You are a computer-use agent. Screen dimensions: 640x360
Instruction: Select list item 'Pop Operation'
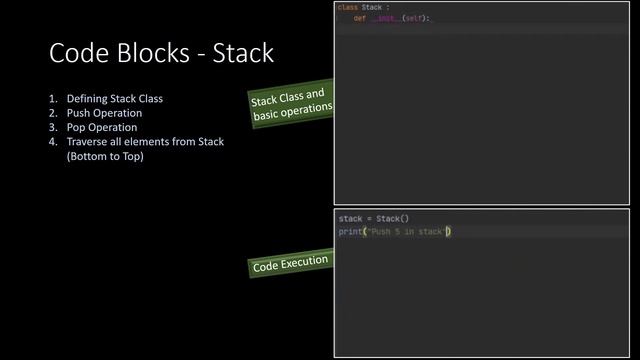(x=102, y=127)
